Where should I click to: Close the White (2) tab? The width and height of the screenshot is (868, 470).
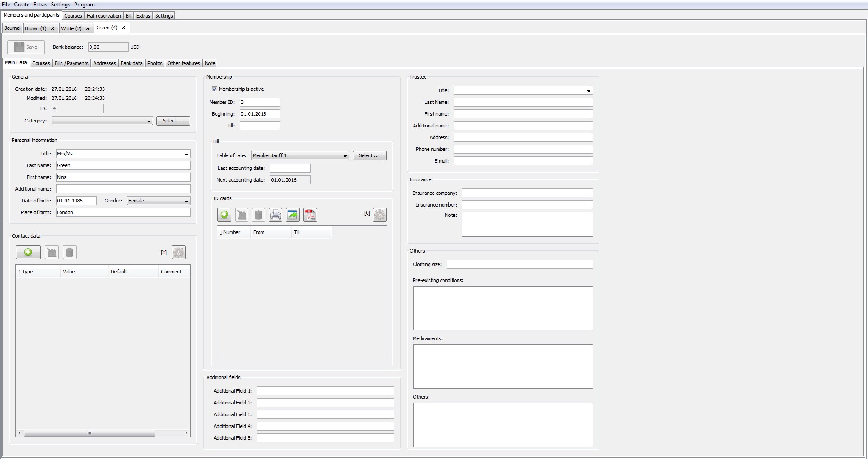(88, 28)
